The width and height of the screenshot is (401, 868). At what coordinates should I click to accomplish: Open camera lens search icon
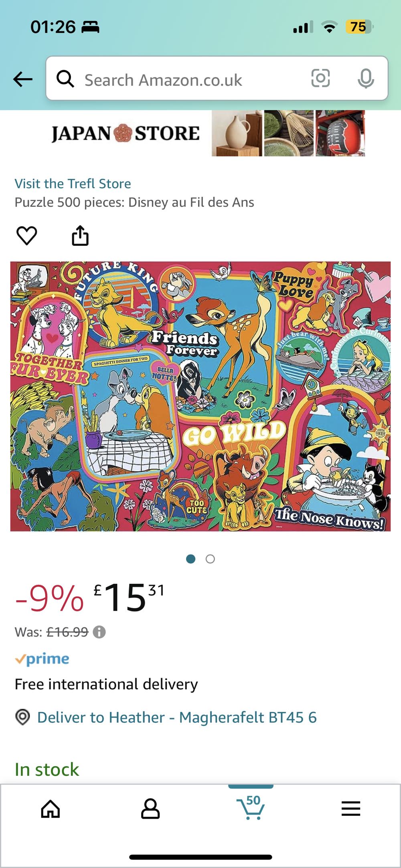[x=320, y=78]
